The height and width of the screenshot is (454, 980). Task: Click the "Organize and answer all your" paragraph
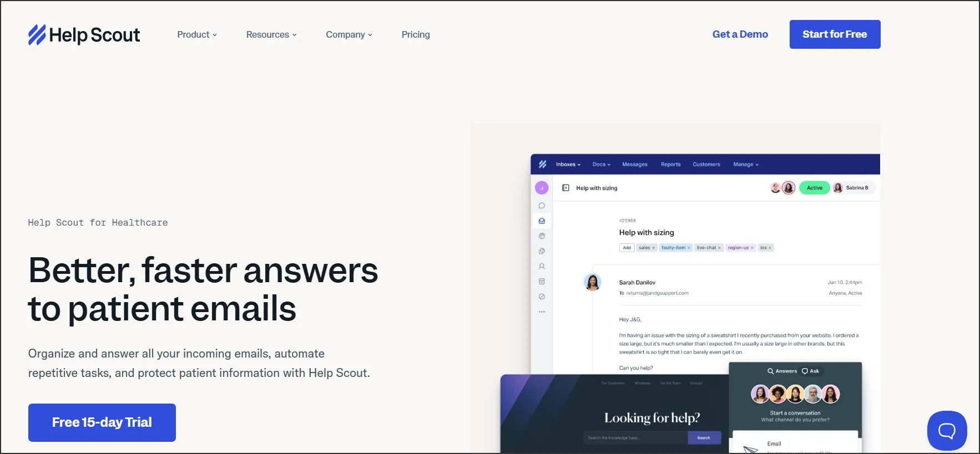click(x=199, y=363)
